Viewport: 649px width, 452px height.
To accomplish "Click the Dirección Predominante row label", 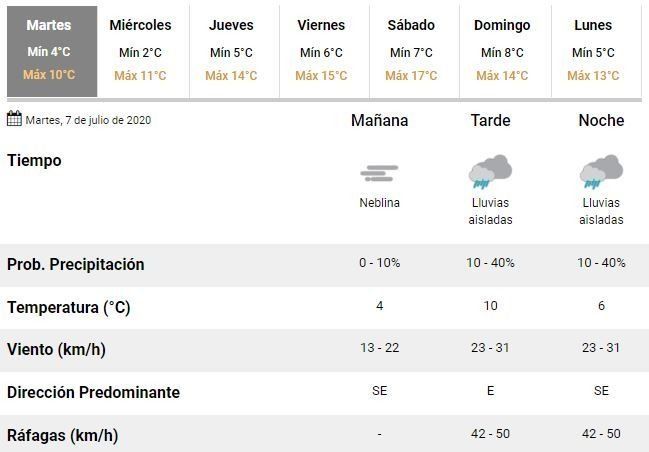I will [93, 392].
